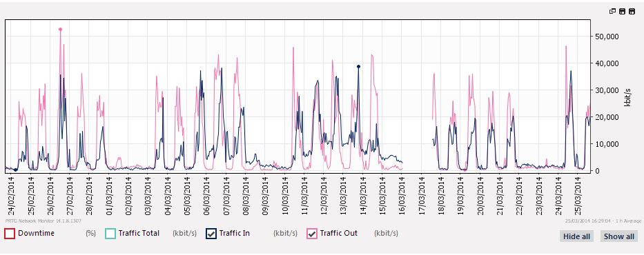The height and width of the screenshot is (255, 644).
Task: Click the 24/02/2014 date label
Action: coord(12,195)
